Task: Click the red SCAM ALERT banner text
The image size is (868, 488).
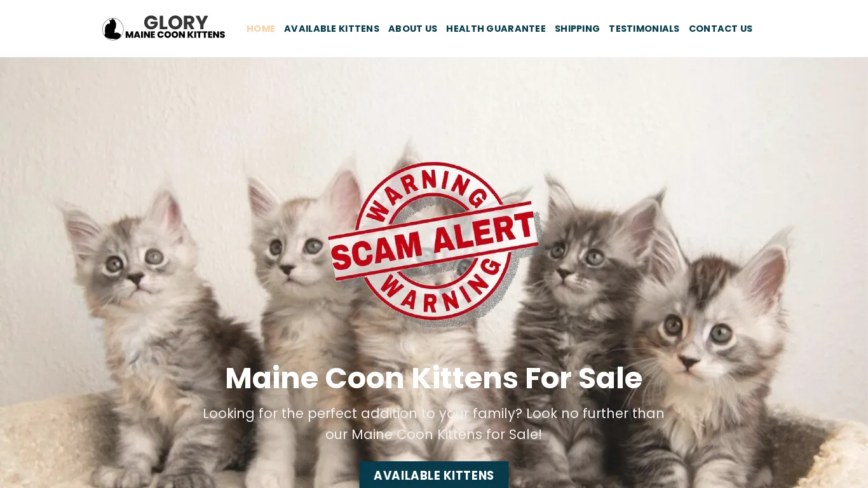Action: 434,241
